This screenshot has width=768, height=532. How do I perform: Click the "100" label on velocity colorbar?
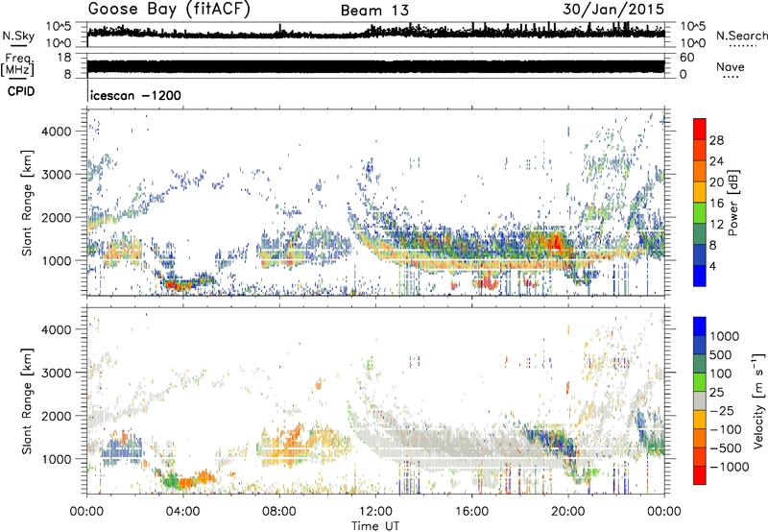pyautogui.click(x=721, y=374)
